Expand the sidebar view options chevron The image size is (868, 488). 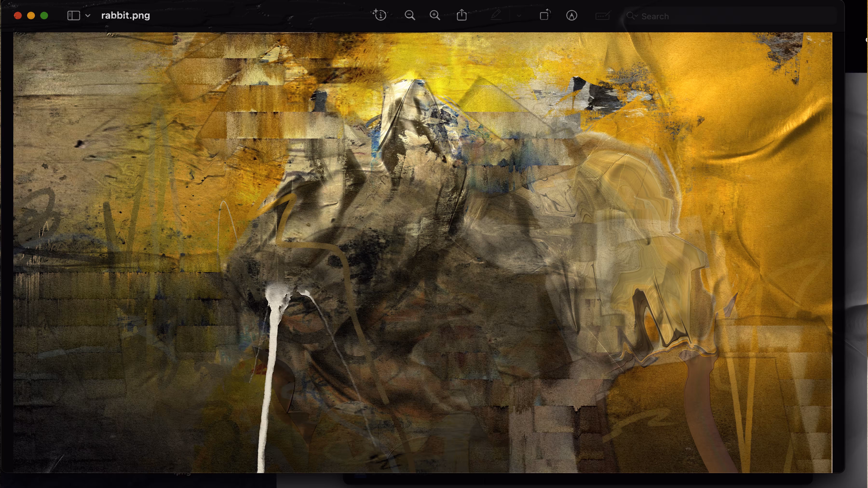coord(88,16)
